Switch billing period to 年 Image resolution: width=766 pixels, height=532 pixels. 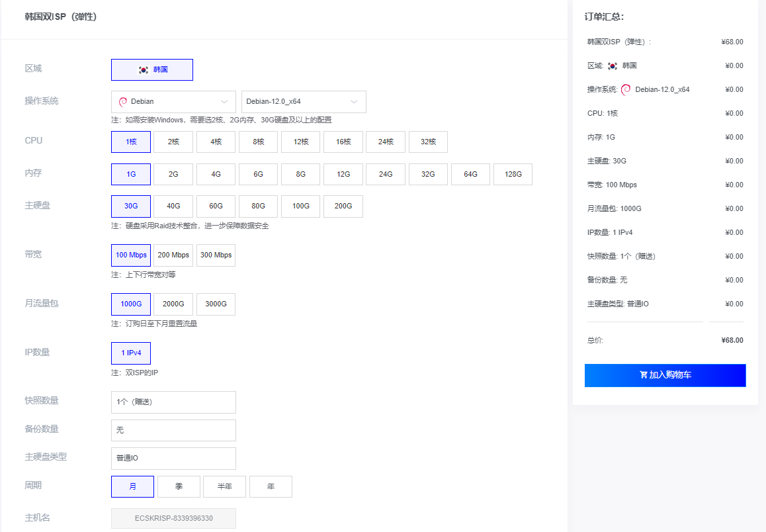[x=271, y=486]
